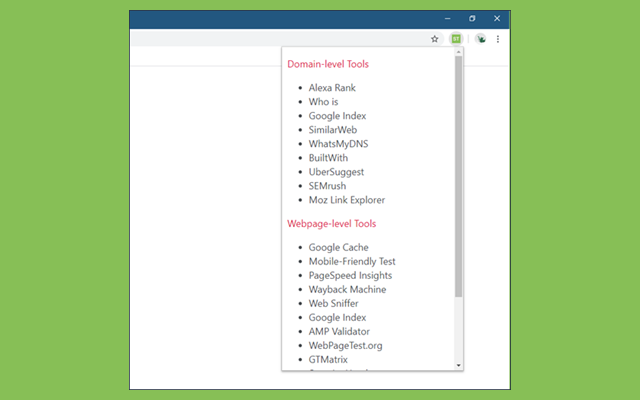The image size is (640, 400).
Task: Restore down the browser window
Action: (472, 18)
